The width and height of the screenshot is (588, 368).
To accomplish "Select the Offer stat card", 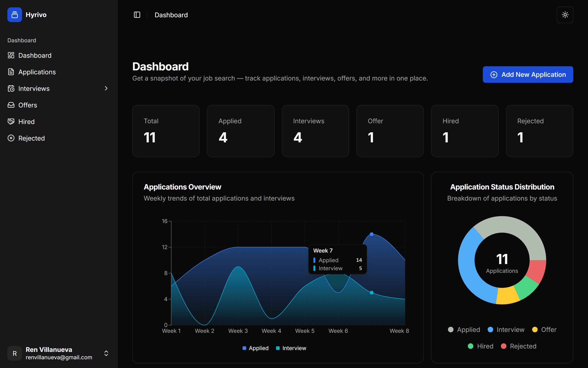I will click(x=390, y=131).
